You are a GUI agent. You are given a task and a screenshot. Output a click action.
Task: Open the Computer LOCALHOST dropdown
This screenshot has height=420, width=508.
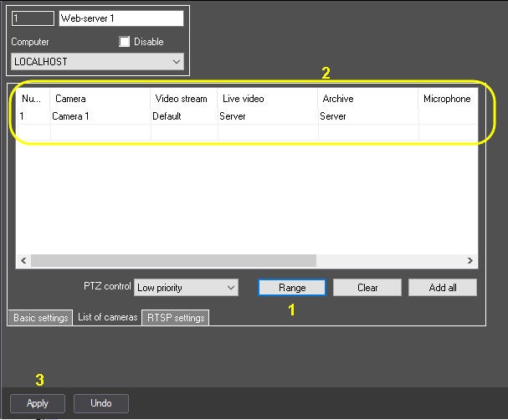click(97, 62)
